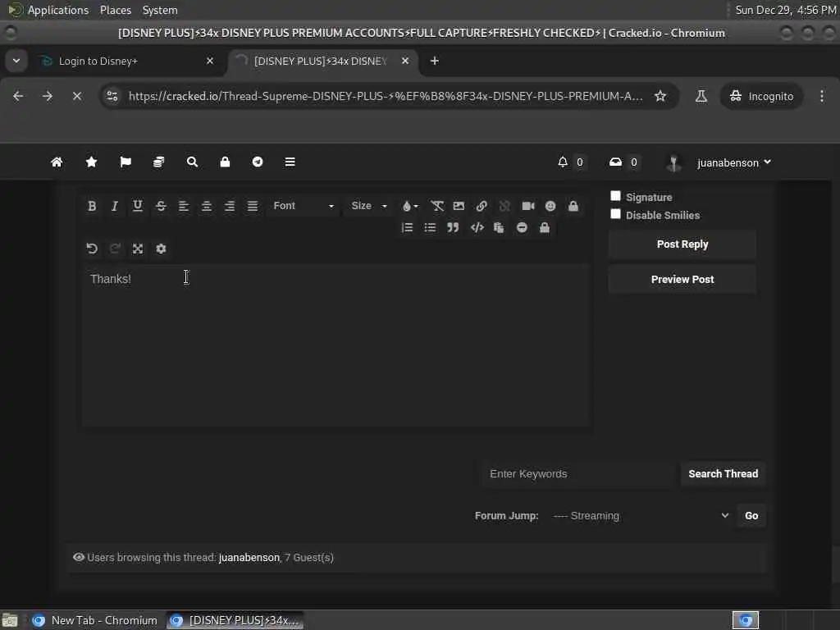Open the private messages inbox icon
Screen dimensions: 840x630
click(x=615, y=162)
